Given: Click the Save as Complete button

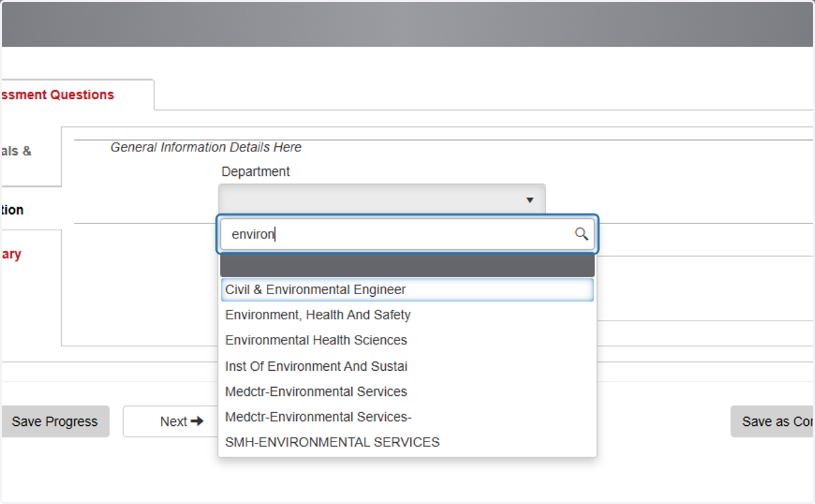Looking at the screenshot, I should pyautogui.click(x=773, y=422).
